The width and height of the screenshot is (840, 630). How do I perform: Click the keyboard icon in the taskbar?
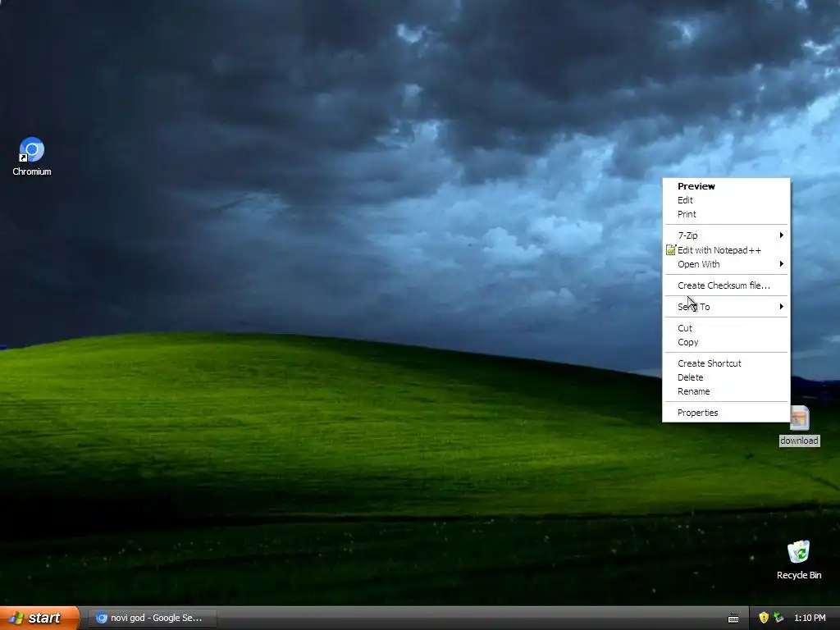(733, 619)
